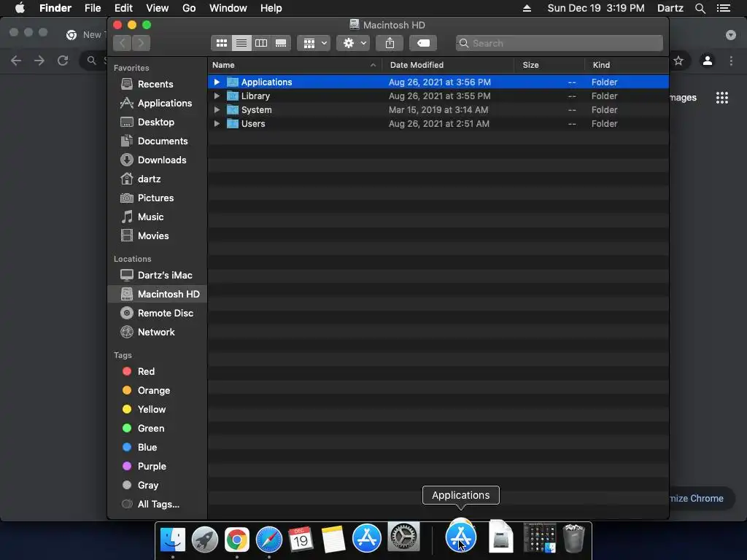Go forward in Finder history
This screenshot has height=560, width=747.
click(141, 43)
